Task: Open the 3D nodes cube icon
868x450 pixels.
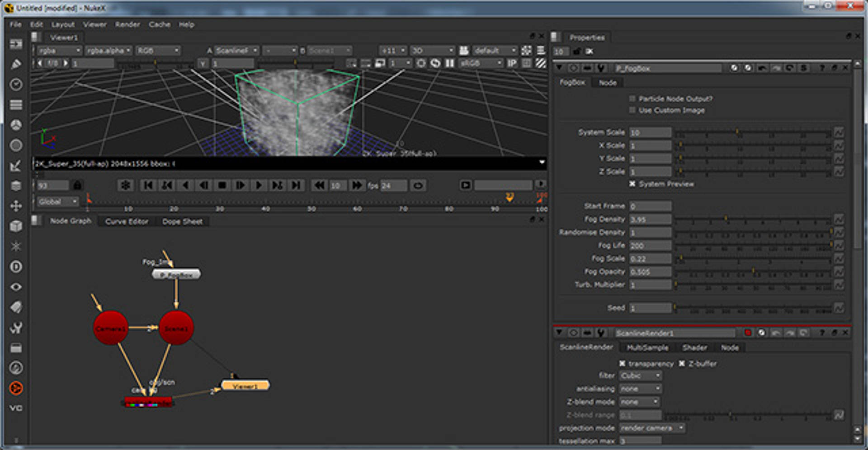Action: tap(16, 226)
